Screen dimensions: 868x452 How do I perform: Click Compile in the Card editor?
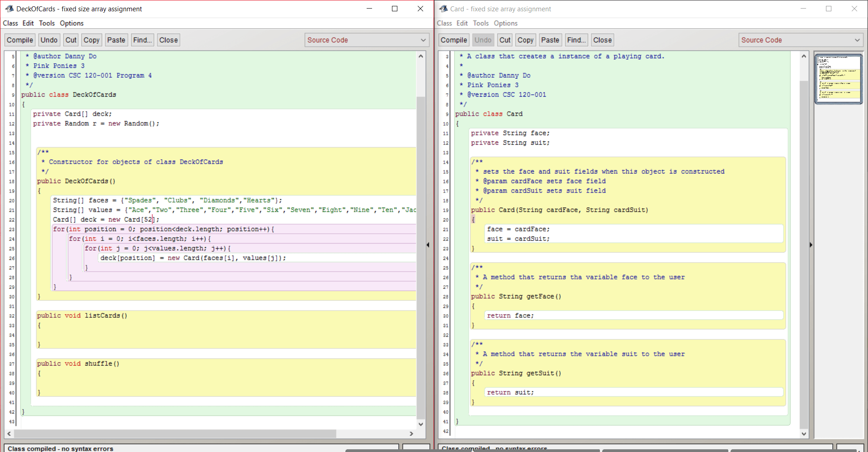click(453, 40)
